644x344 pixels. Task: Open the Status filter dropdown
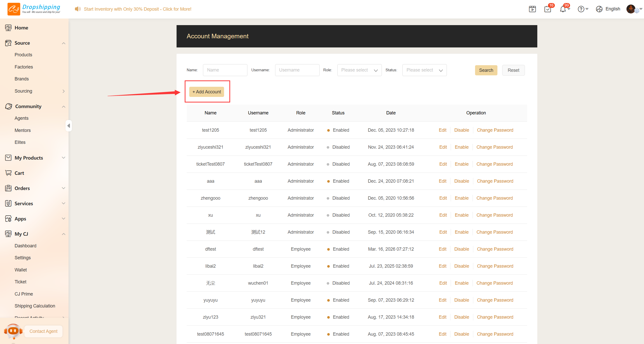(x=424, y=70)
